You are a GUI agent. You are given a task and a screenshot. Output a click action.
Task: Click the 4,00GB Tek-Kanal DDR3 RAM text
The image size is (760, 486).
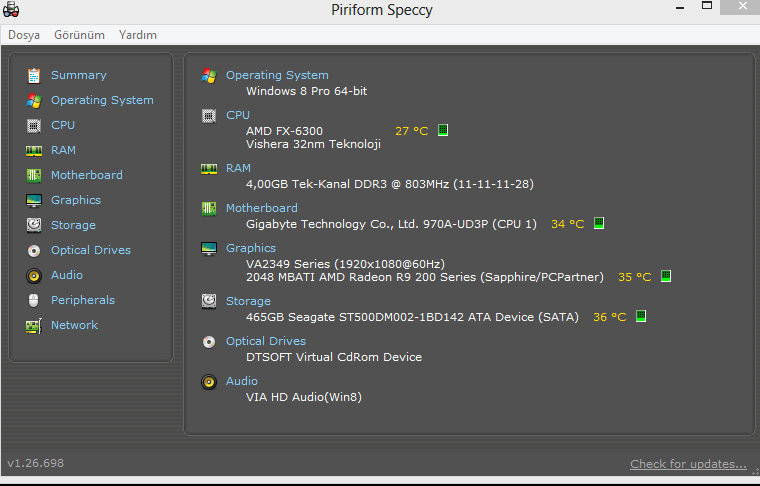point(390,185)
